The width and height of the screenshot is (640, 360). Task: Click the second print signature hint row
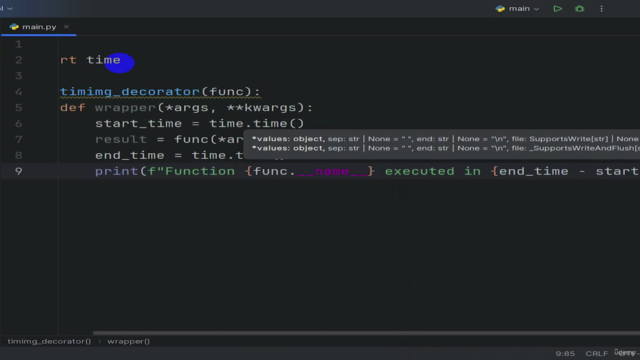[x=445, y=148]
